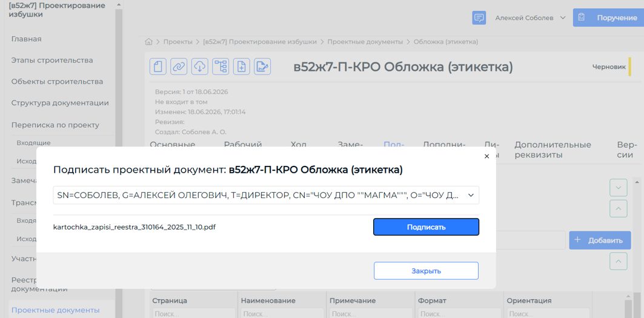644x318 pixels.
Task: Open breadcrumb [в52ж7] Проектирование избушки
Action: click(x=260, y=42)
